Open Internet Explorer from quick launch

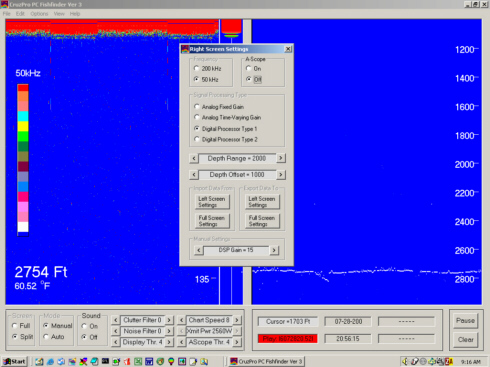[50, 361]
